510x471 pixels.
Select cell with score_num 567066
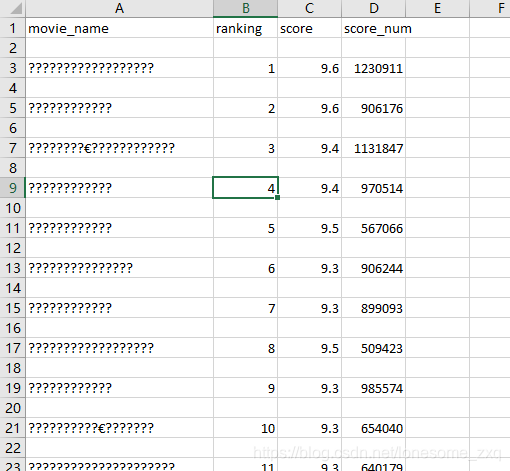[373, 228]
